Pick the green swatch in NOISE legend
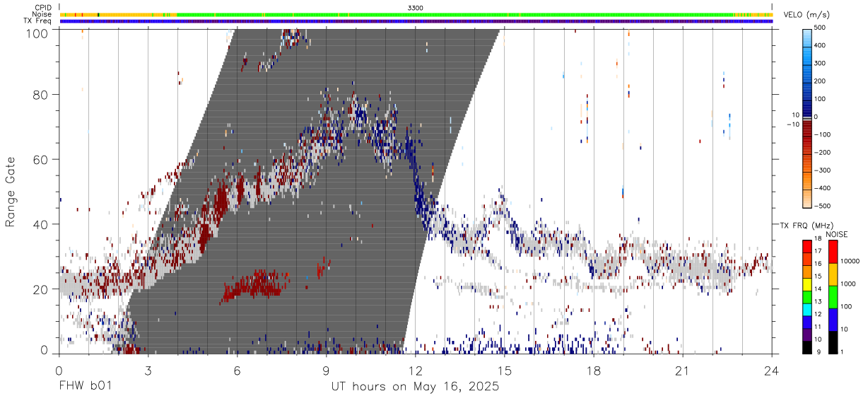868x401 pixels. pos(833,297)
